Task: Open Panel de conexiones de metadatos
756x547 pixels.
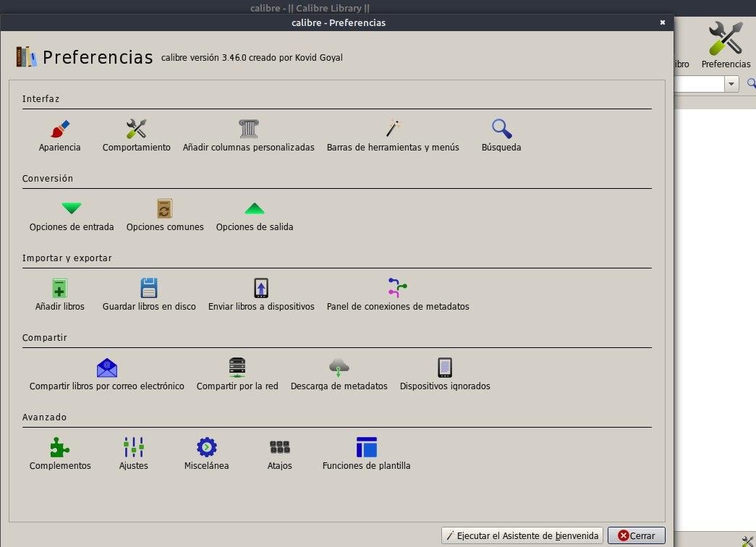Action: 398,294
